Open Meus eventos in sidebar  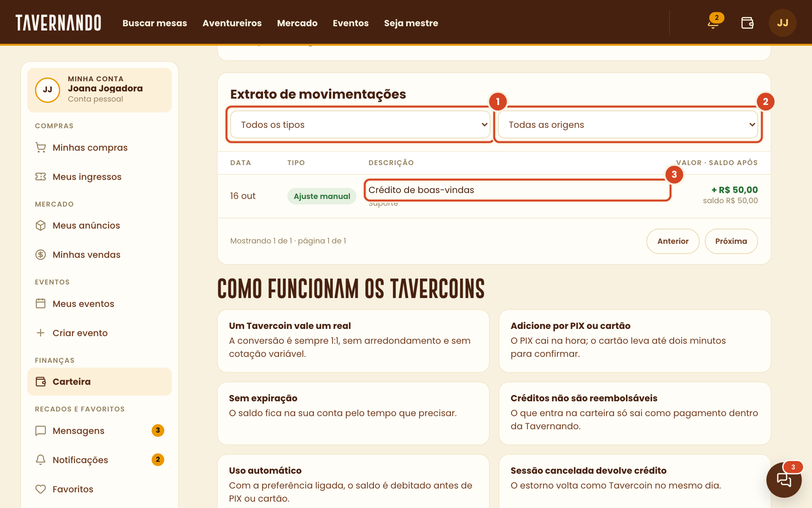click(x=100, y=304)
